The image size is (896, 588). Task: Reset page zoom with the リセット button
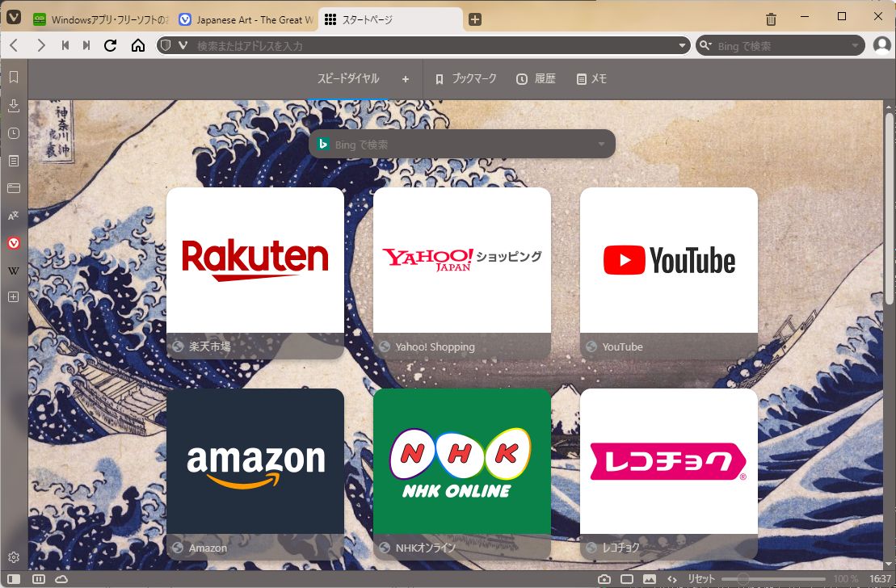click(700, 578)
